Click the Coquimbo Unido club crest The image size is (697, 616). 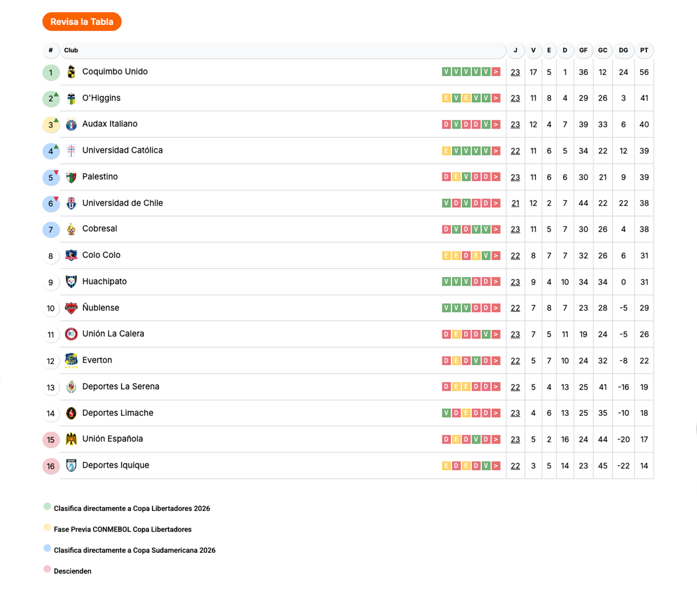[71, 71]
